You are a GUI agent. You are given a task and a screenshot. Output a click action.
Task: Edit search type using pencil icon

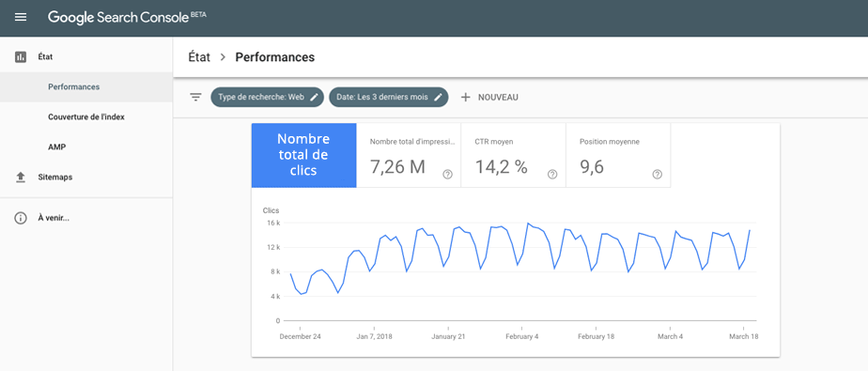[x=314, y=97]
